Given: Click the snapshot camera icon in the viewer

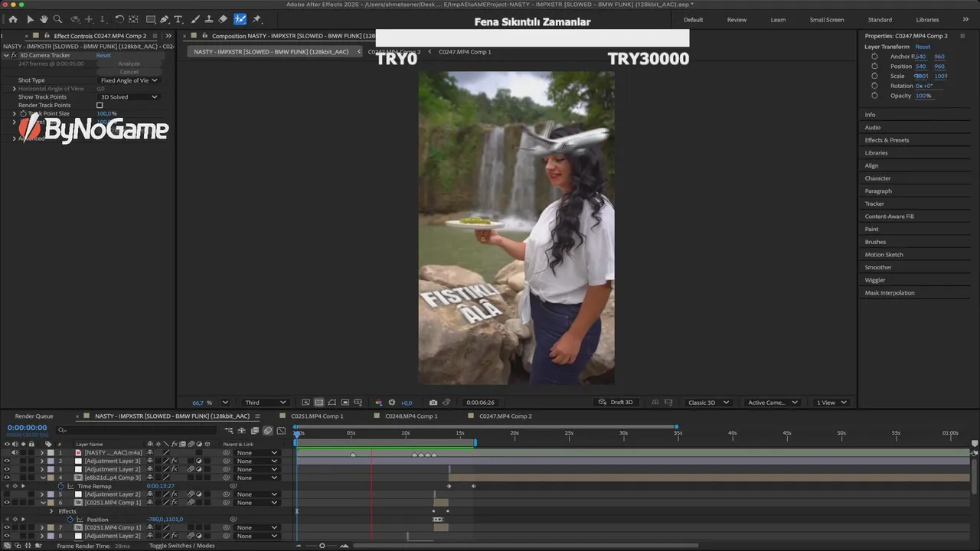Looking at the screenshot, I should coord(433,403).
